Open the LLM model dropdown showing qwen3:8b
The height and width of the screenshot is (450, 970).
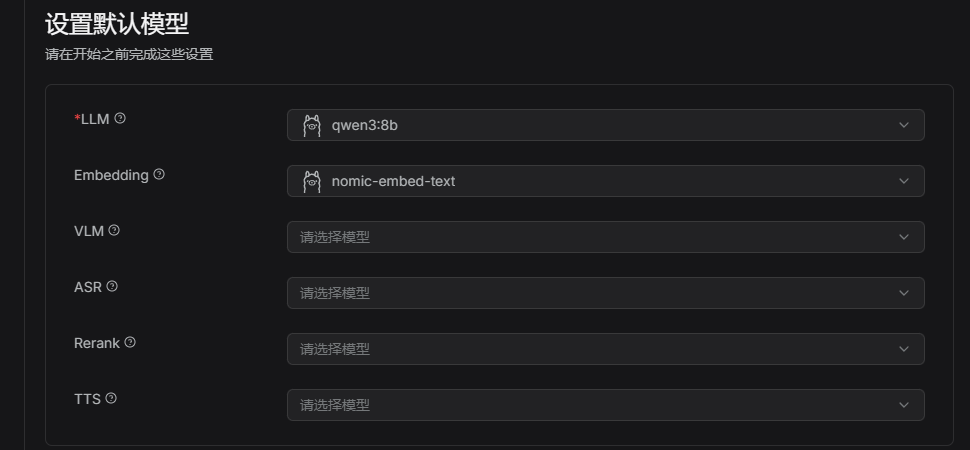click(606, 125)
